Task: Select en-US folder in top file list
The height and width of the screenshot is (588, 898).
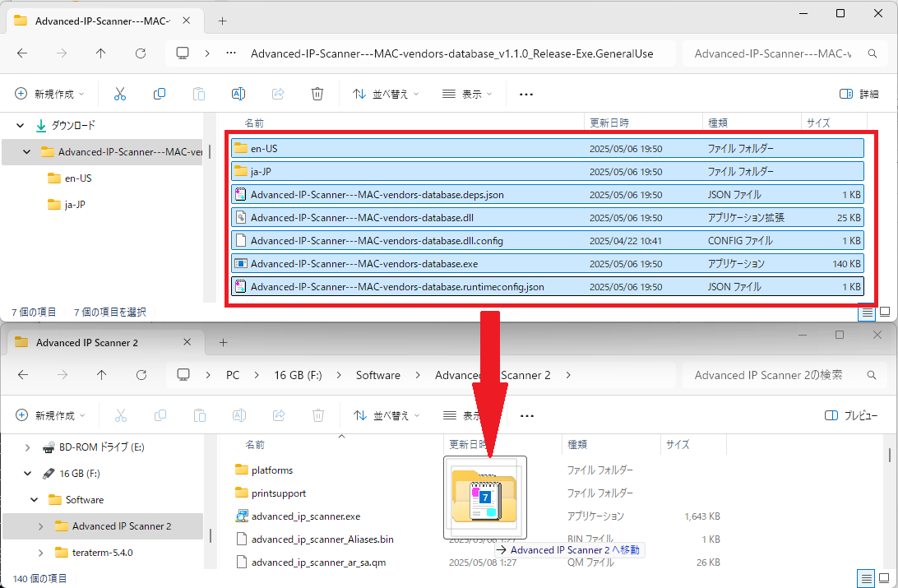Action: coord(548,148)
